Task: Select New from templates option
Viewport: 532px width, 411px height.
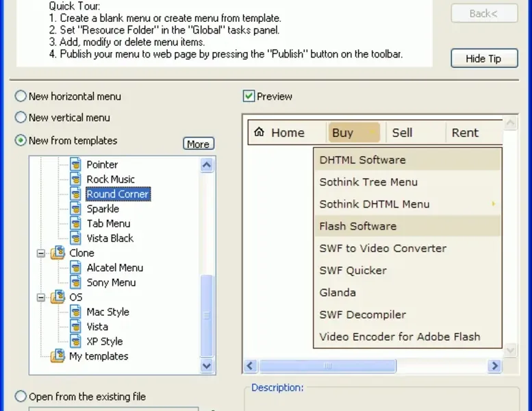Action: (21, 140)
